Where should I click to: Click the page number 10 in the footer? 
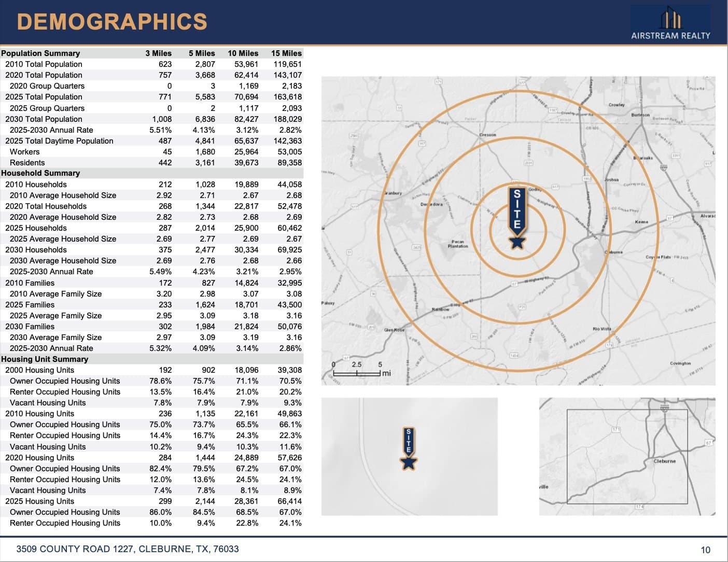tap(705, 550)
